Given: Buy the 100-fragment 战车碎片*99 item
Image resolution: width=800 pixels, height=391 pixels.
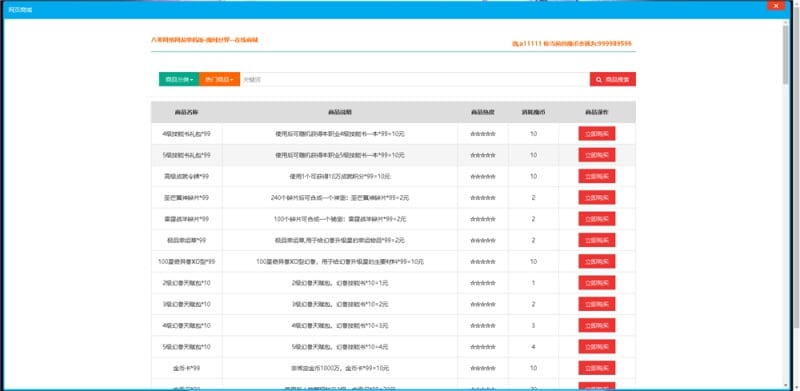Looking at the screenshot, I should (596, 219).
